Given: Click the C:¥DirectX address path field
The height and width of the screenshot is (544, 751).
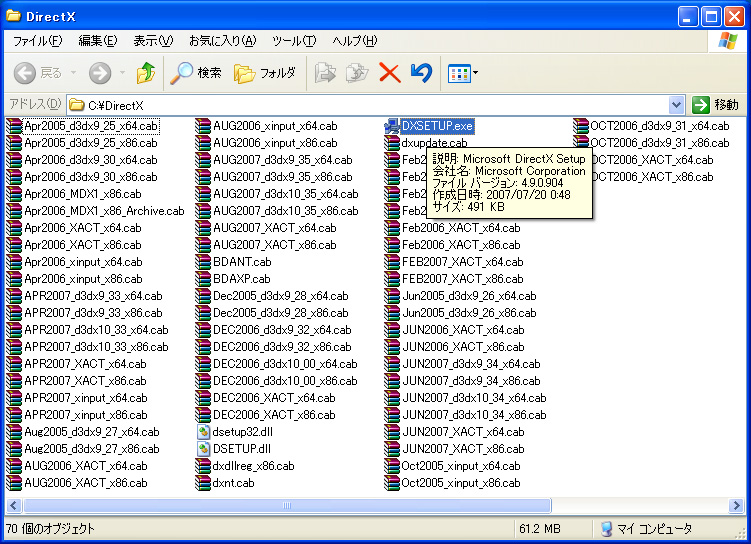Looking at the screenshot, I should click(370, 104).
